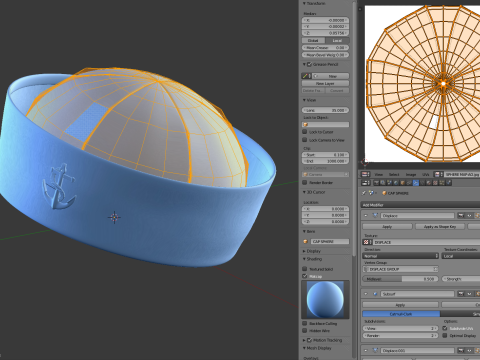The image size is (480, 360).
Task: Click the object icon beside CAP SPHERE item name
Action: pos(305,241)
